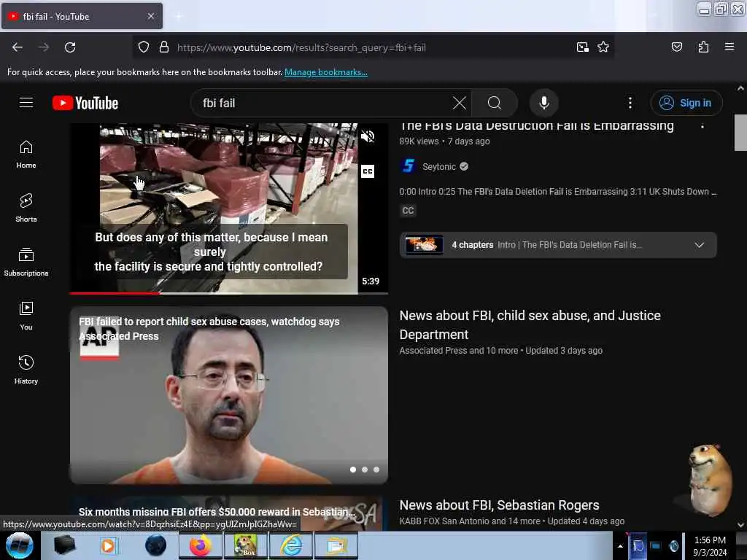
Task: Open the media player taskbar icon
Action: click(108, 545)
